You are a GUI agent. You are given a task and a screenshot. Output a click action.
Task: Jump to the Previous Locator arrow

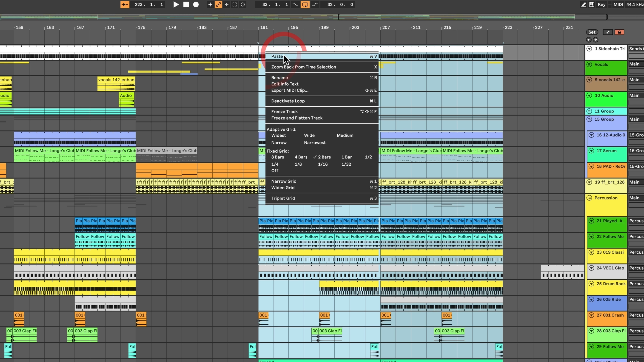click(588, 40)
